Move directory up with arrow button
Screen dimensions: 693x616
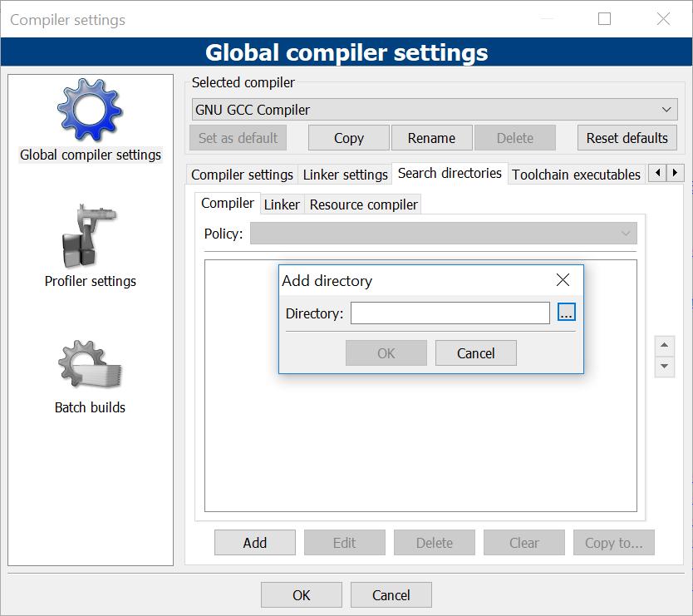[664, 346]
